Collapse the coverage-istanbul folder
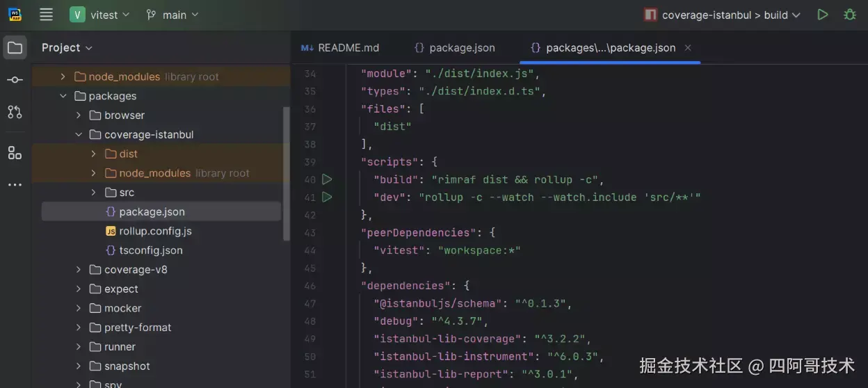 click(79, 134)
